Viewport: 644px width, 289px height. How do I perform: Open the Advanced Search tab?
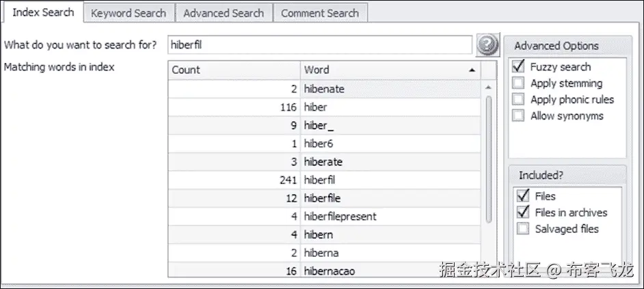click(x=224, y=13)
